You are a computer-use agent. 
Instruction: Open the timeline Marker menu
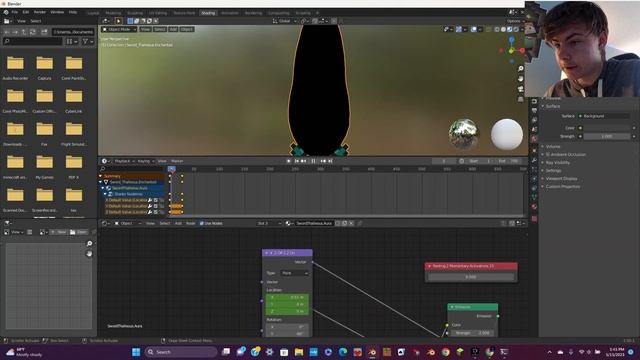177,161
